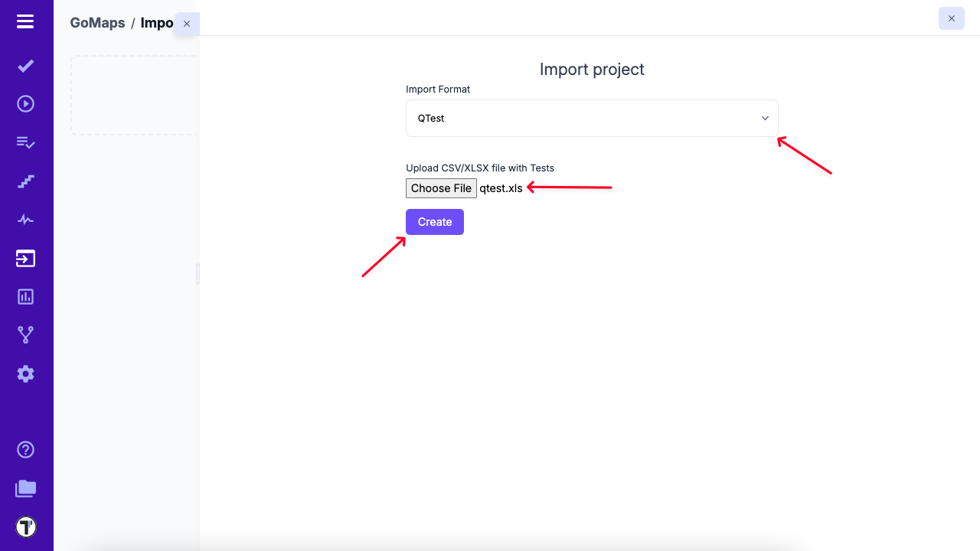Select the test plans list-check icon
Viewport: 980px width, 551px height.
pos(25,142)
